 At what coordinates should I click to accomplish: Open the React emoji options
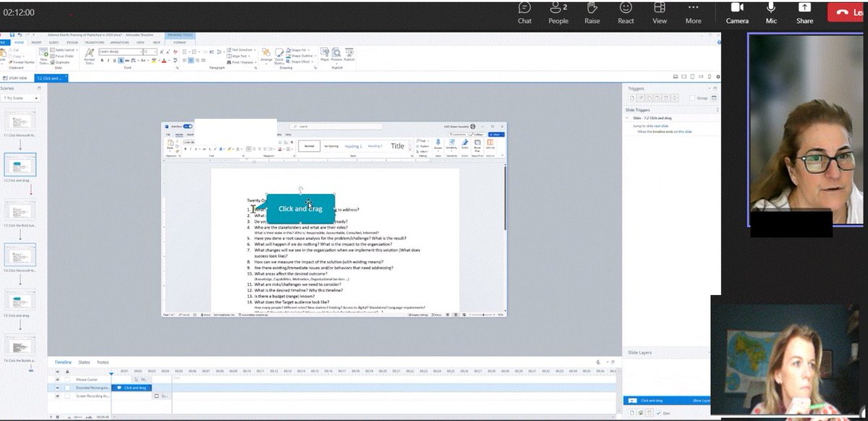(626, 12)
